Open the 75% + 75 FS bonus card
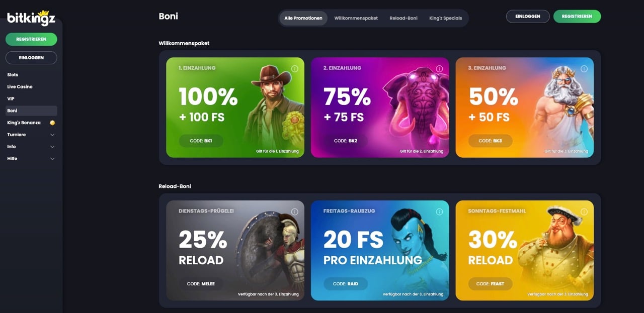 tap(380, 108)
